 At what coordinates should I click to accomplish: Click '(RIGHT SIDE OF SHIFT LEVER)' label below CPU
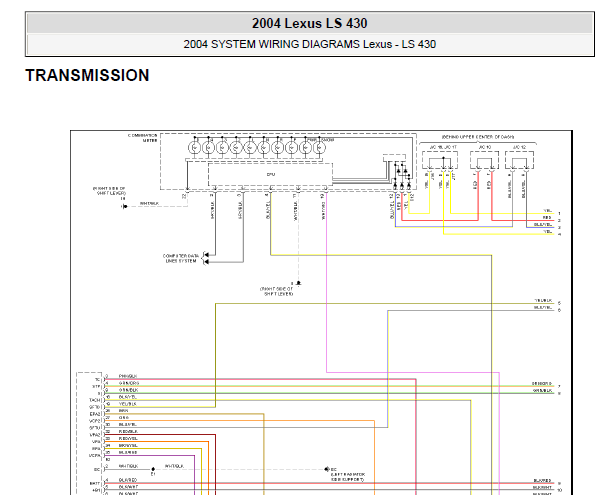pyautogui.click(x=276, y=291)
